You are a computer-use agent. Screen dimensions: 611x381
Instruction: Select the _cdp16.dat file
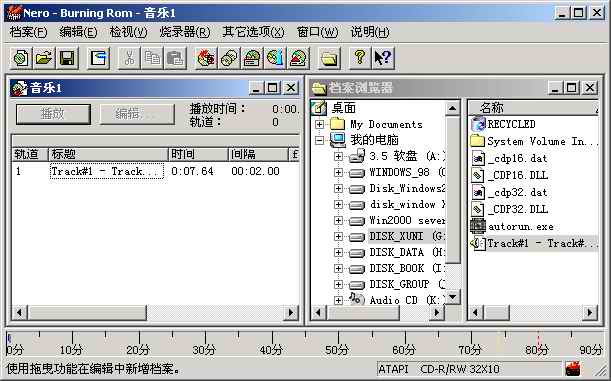coord(509,158)
